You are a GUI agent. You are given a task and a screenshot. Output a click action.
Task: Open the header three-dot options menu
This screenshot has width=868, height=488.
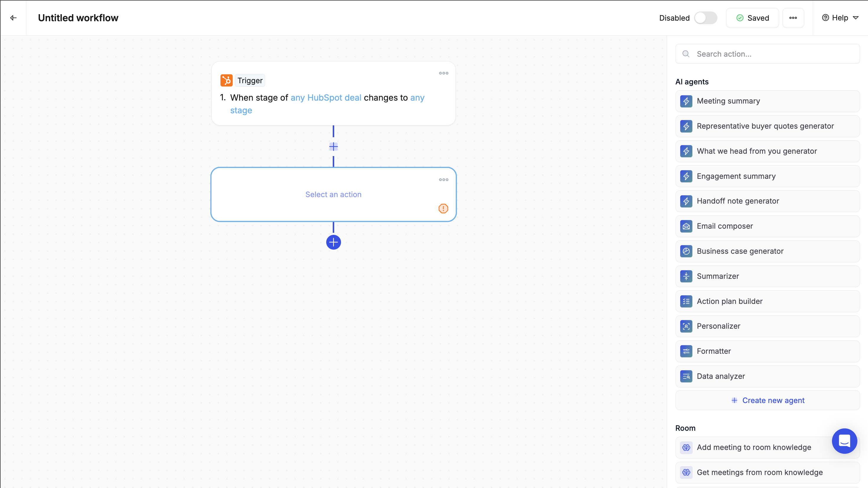pos(793,18)
